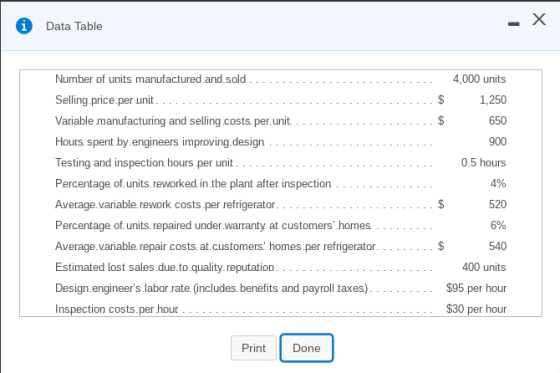This screenshot has height=373, width=560.
Task: Close the Data Table dialog
Action: (x=539, y=19)
